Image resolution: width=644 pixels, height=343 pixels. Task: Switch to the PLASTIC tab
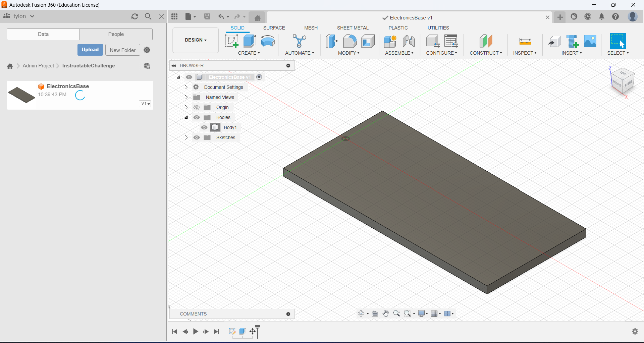pyautogui.click(x=398, y=28)
